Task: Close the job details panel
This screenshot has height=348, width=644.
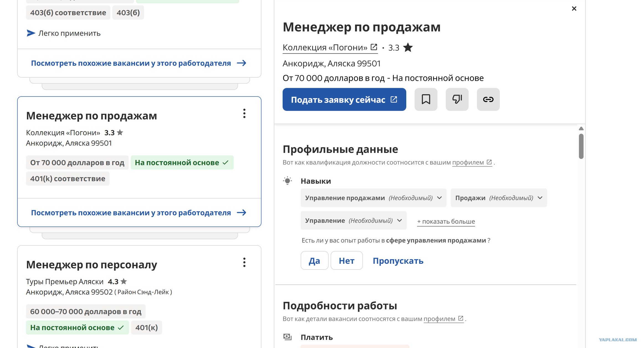Action: (x=574, y=9)
